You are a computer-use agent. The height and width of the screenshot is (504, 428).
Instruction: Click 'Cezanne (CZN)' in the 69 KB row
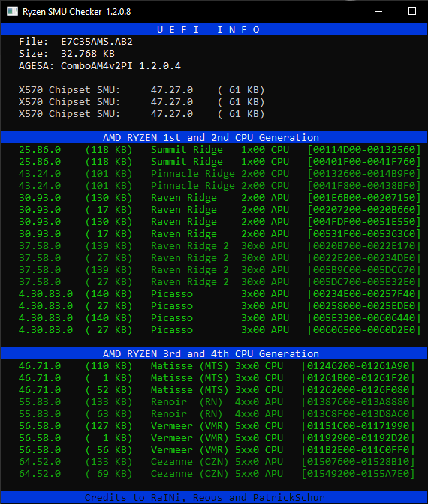189,474
